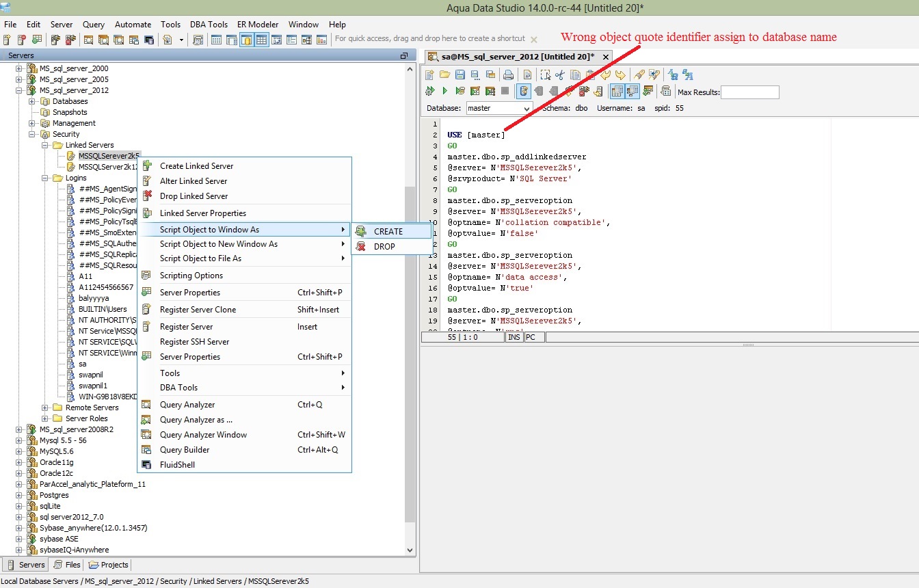919x588 pixels.
Task: Save the script with the floppy disk icon
Action: [x=460, y=75]
